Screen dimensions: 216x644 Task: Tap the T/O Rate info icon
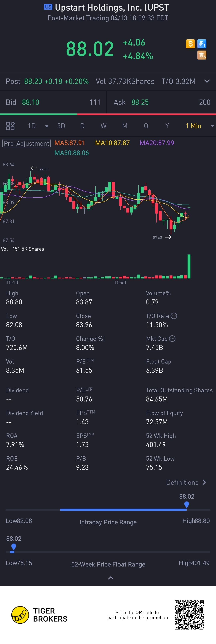click(174, 316)
